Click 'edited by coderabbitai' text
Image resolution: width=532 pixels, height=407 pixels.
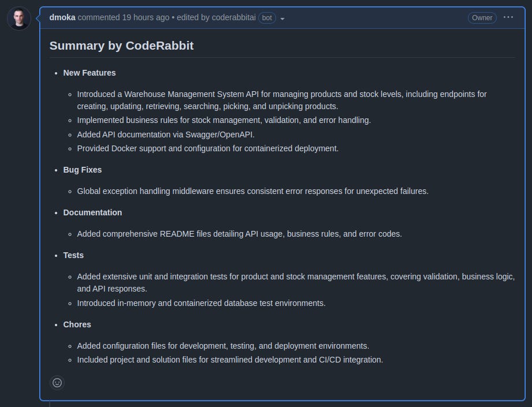pos(216,17)
